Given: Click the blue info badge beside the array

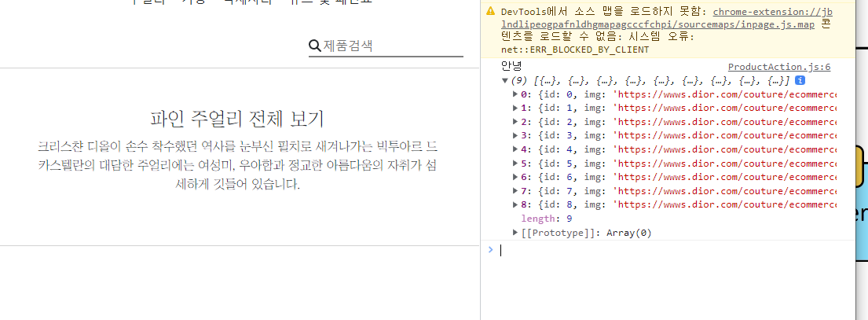Looking at the screenshot, I should point(800,81).
